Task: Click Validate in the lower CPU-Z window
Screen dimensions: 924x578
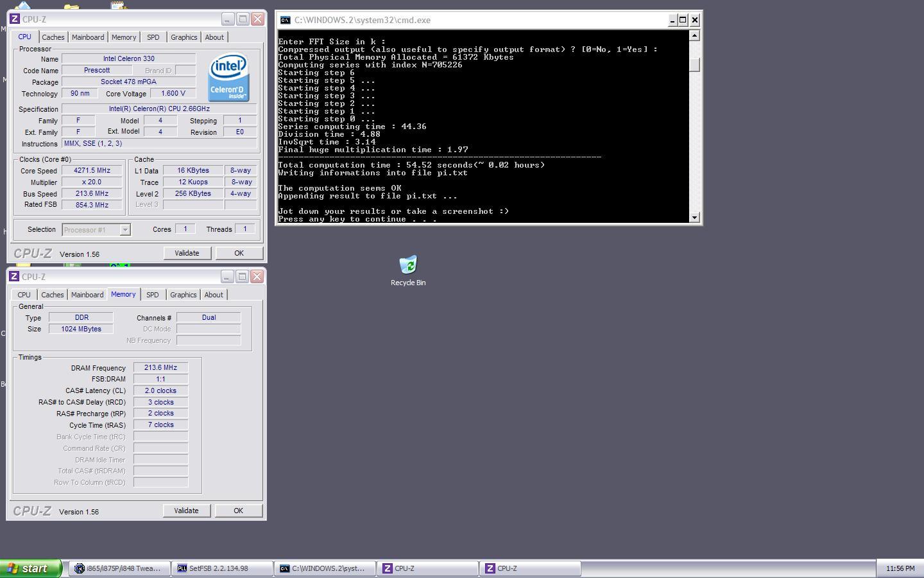Action: [x=186, y=511]
